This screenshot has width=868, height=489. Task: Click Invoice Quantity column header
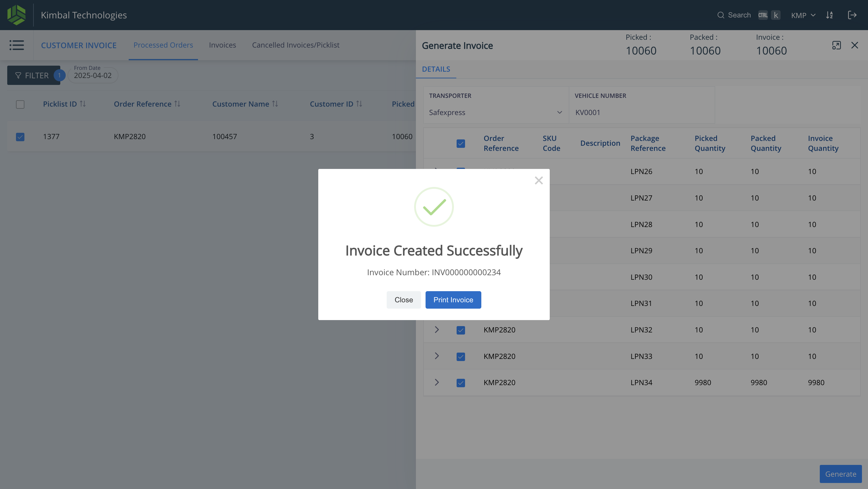point(823,143)
